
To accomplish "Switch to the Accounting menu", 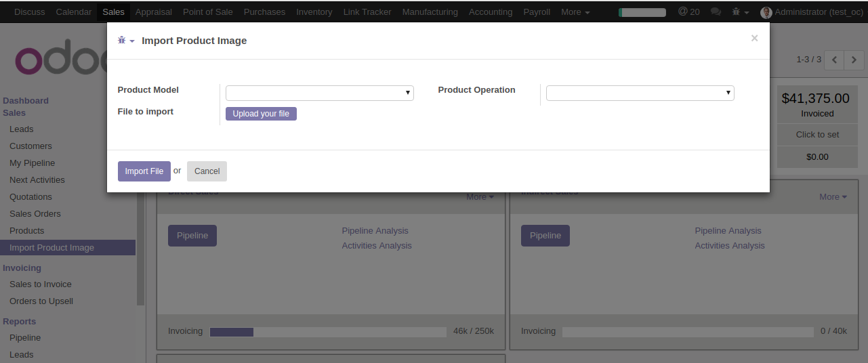I will 491,12.
